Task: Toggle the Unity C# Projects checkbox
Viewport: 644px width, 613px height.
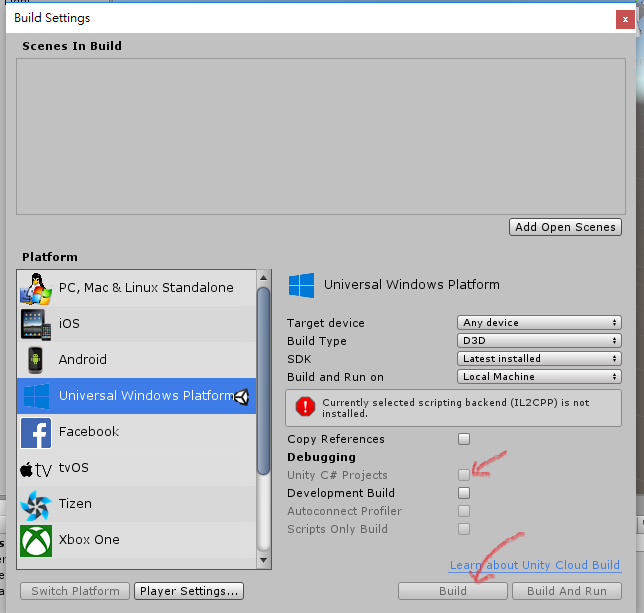Action: point(464,475)
